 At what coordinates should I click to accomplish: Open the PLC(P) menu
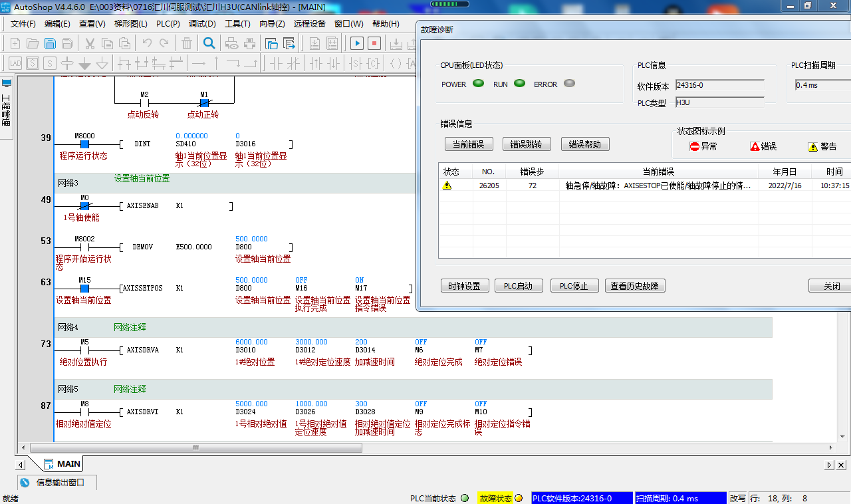[168, 24]
